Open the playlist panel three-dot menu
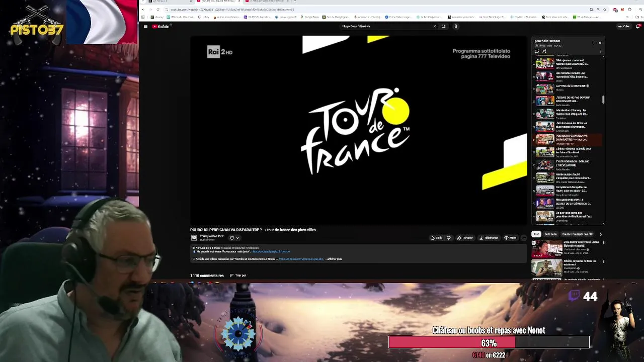The height and width of the screenshot is (362, 644). coord(593,43)
